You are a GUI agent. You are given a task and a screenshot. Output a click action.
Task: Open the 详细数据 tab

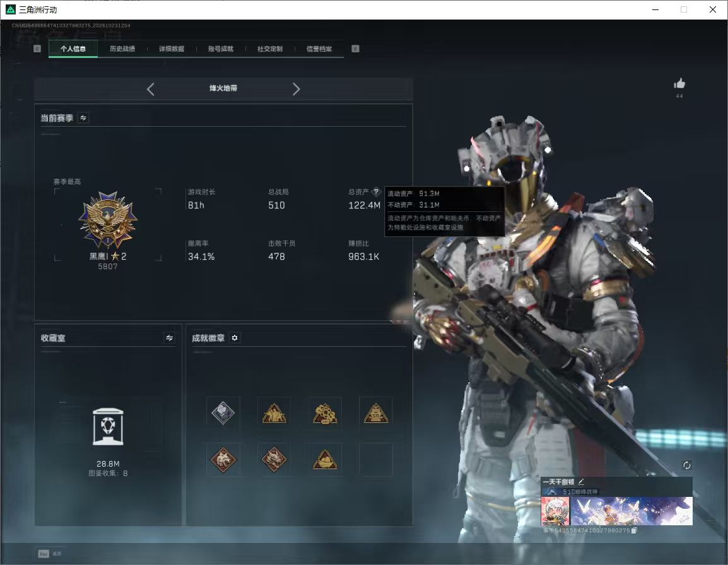[172, 49]
